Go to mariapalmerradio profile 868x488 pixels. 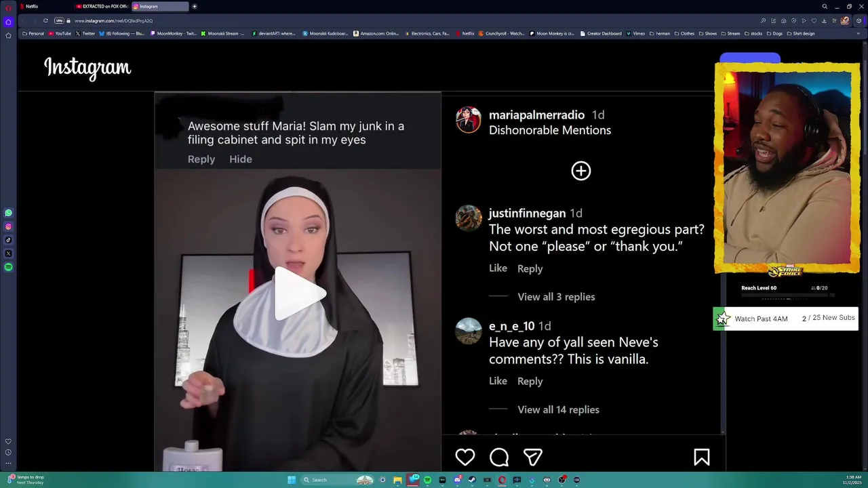click(536, 115)
